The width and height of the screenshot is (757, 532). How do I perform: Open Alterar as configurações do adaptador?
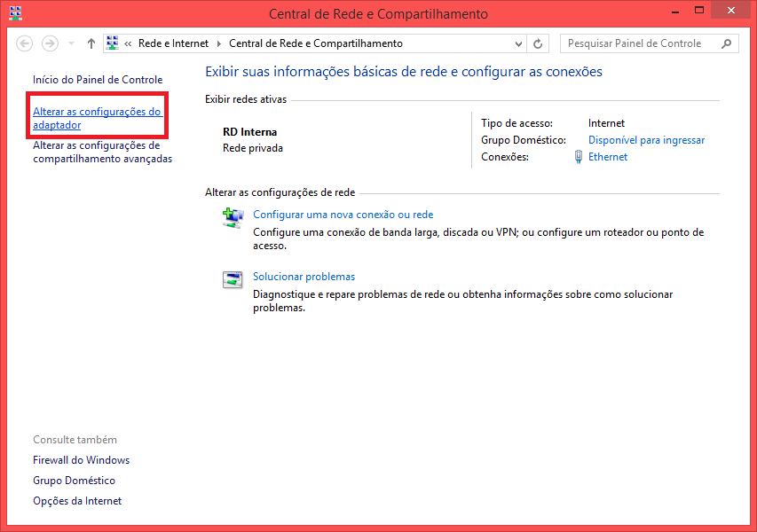point(97,118)
